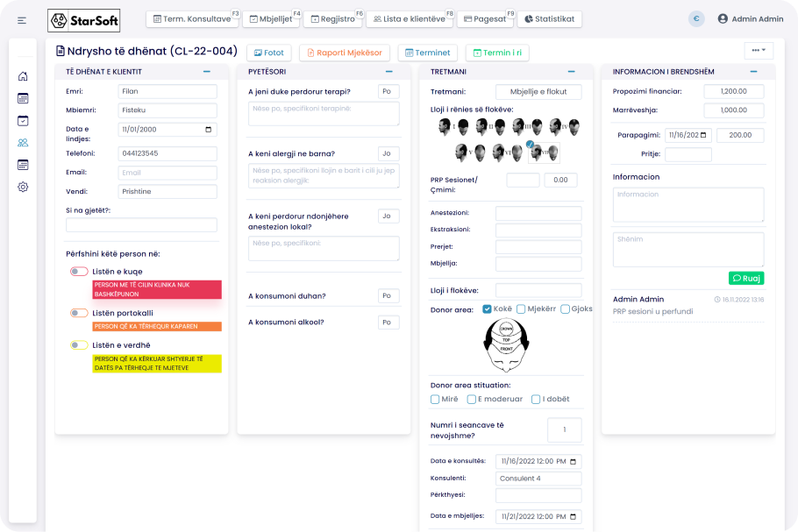
Task: Collapse the Informacion i brendshëm panel
Action: (754, 72)
